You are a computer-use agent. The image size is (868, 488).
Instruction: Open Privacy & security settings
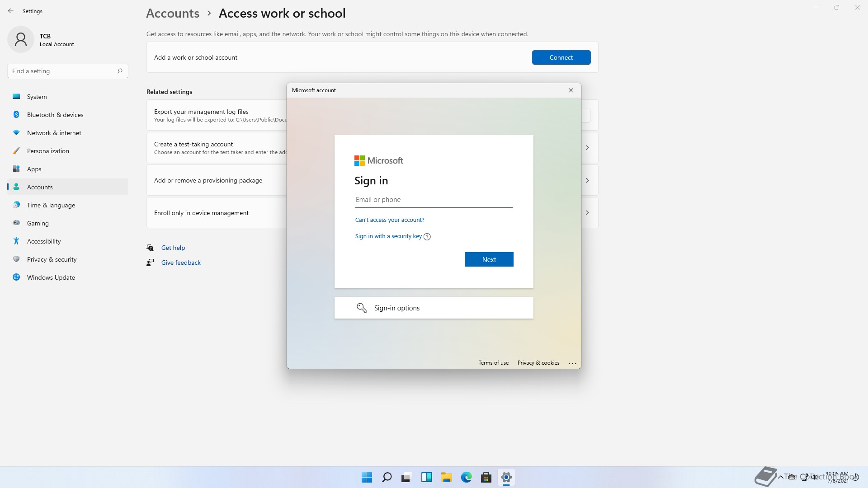point(68,259)
